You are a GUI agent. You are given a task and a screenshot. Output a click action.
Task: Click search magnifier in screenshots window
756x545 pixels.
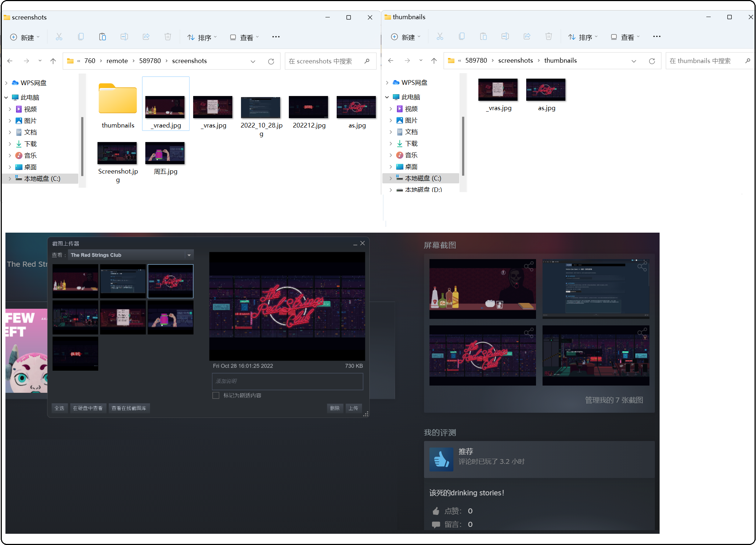(367, 61)
